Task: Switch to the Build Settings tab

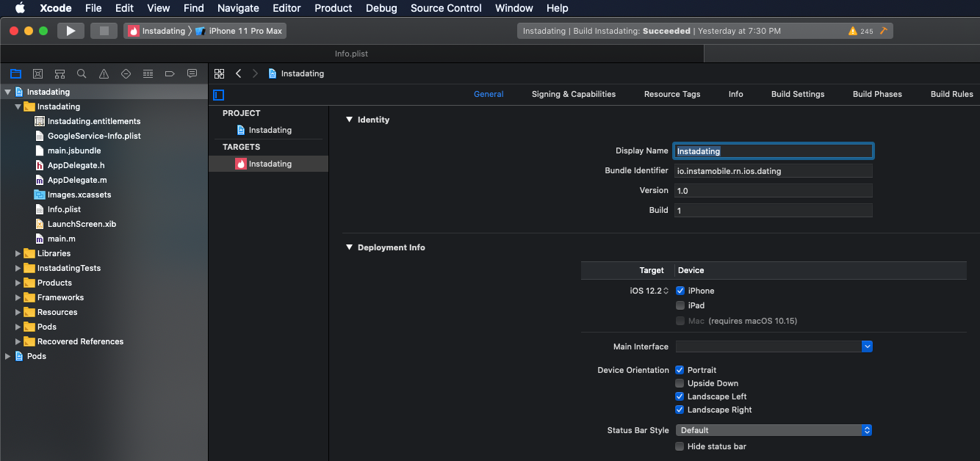Action: [x=797, y=94]
